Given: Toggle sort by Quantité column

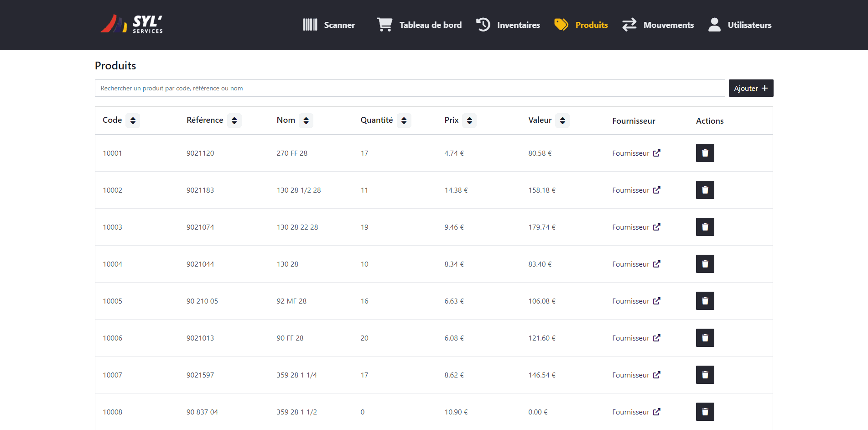Looking at the screenshot, I should (404, 121).
